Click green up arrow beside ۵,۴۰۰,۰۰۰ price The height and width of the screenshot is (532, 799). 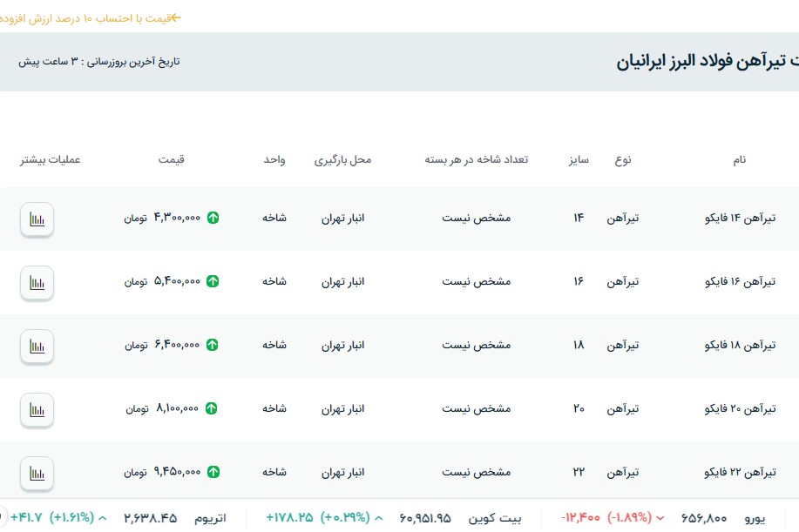213,281
